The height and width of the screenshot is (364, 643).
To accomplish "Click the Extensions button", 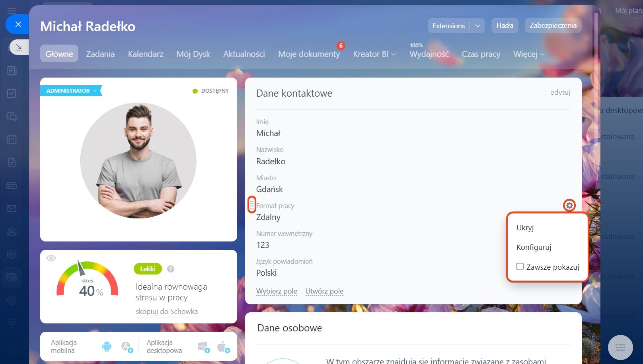I will coord(448,26).
